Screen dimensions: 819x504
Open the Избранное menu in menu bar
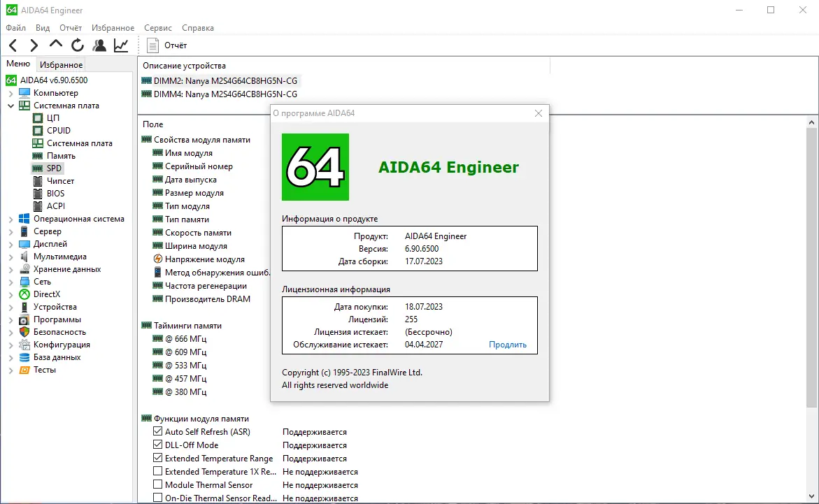point(113,28)
